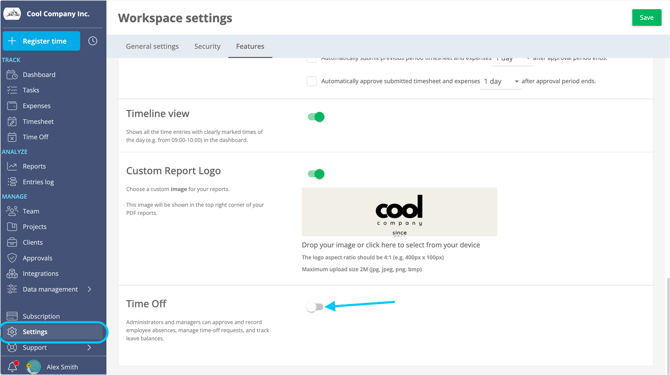Click the Custom Report Logo heading
This screenshot has width=670, height=375.
[173, 171]
